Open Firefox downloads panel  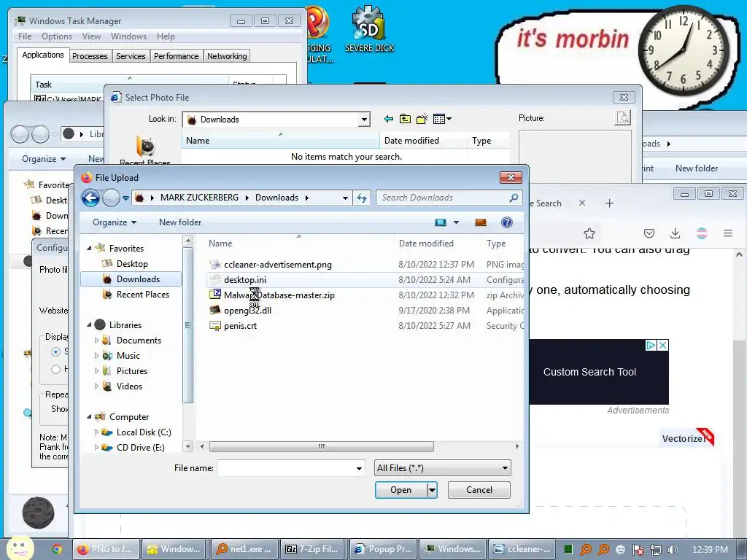(675, 233)
